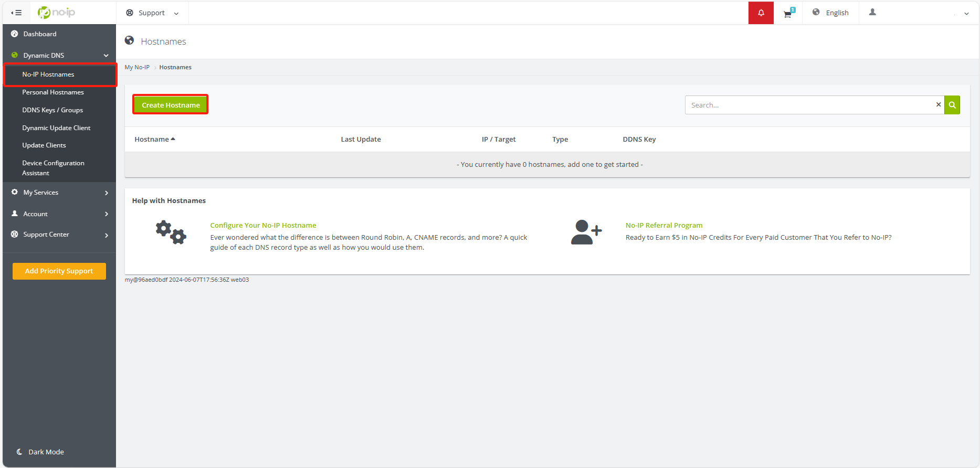Screen dimensions: 980x468
Task: Select DDNS Keys / Groups menu item
Action: click(52, 110)
